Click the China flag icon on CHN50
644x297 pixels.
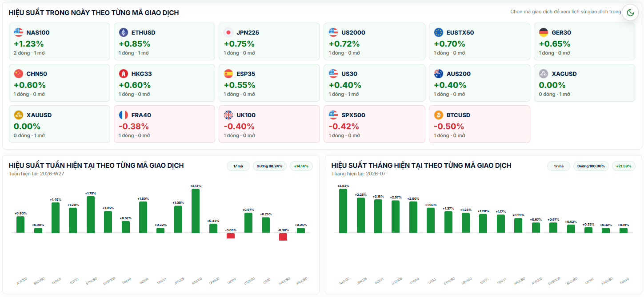click(18, 74)
